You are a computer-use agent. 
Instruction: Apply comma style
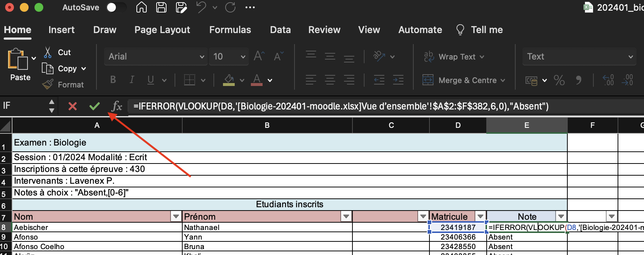pyautogui.click(x=579, y=80)
